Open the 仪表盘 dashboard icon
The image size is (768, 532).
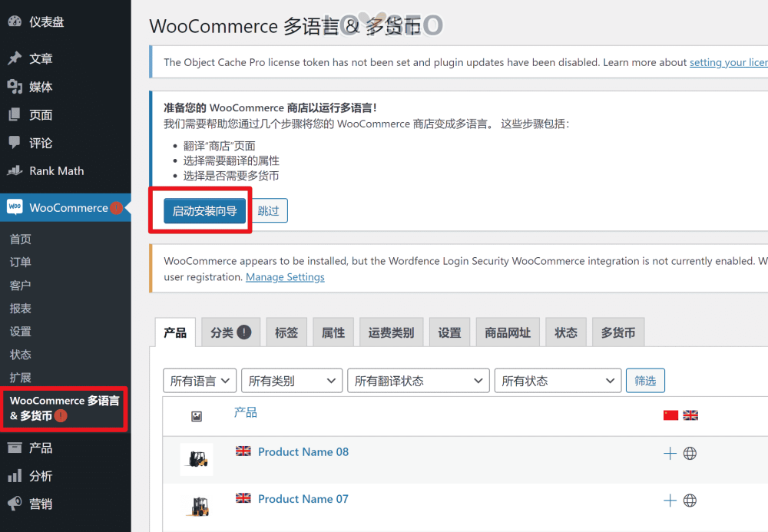click(15, 21)
